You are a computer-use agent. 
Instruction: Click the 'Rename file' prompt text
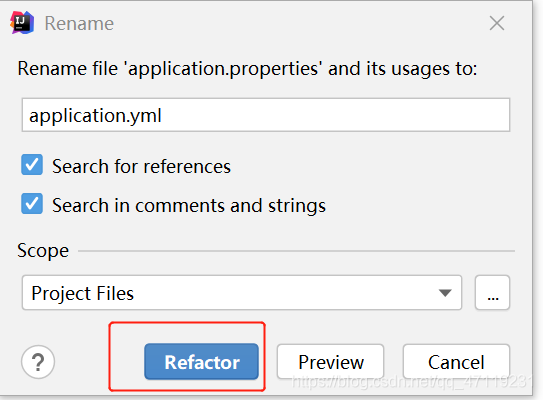click(x=247, y=69)
